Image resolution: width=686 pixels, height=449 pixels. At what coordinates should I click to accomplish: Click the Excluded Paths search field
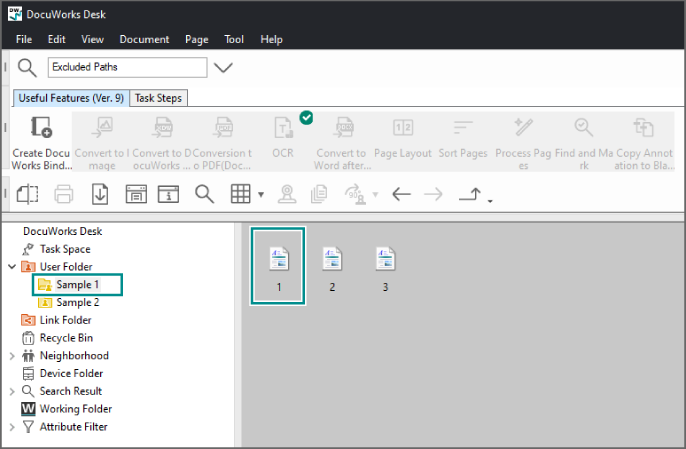point(127,68)
